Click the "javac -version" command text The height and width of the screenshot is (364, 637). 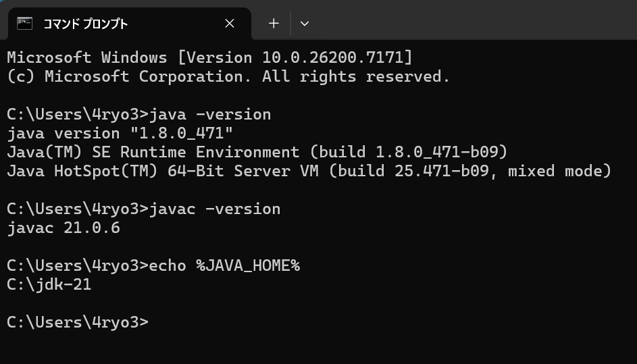[x=215, y=209]
